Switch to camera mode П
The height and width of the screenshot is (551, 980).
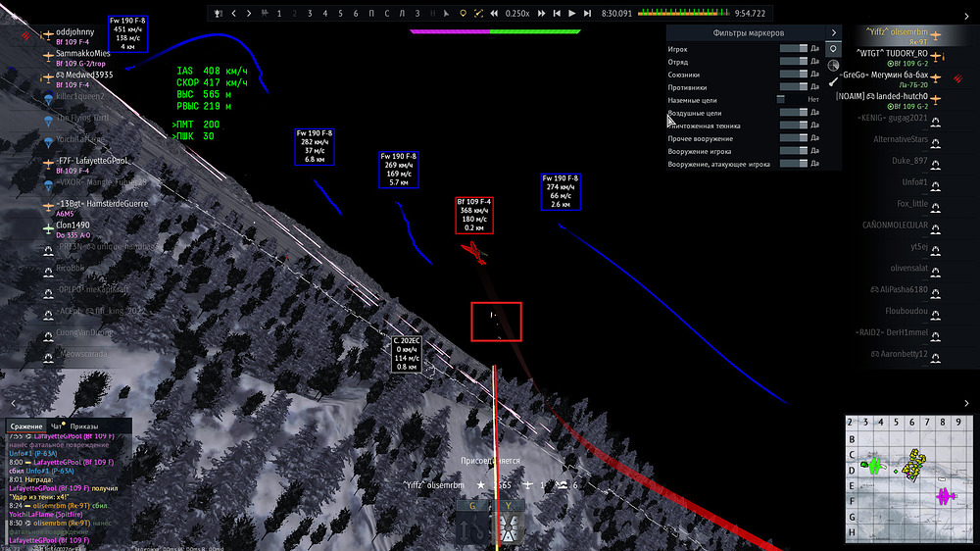[371, 13]
